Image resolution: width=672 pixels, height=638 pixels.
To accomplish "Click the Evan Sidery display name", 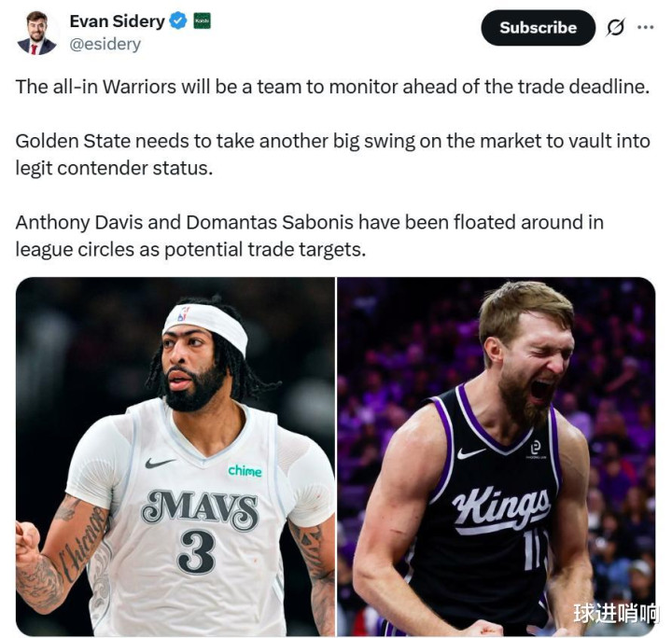I will coord(117,21).
